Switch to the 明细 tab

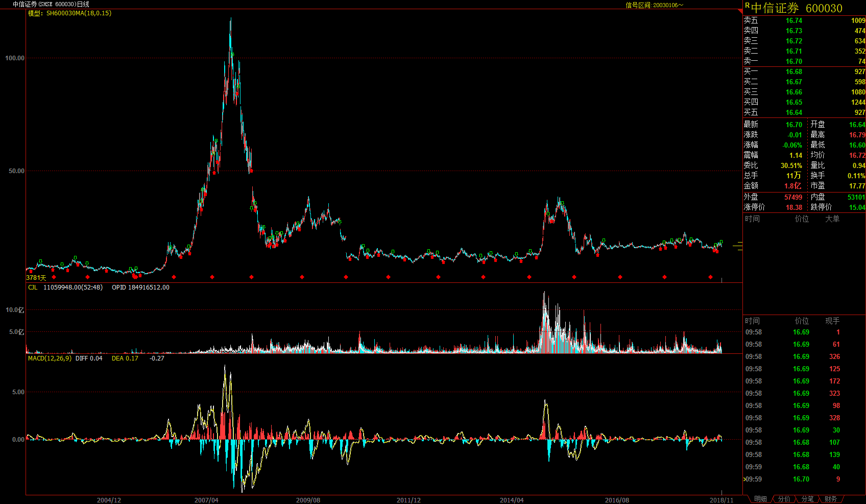click(760, 499)
